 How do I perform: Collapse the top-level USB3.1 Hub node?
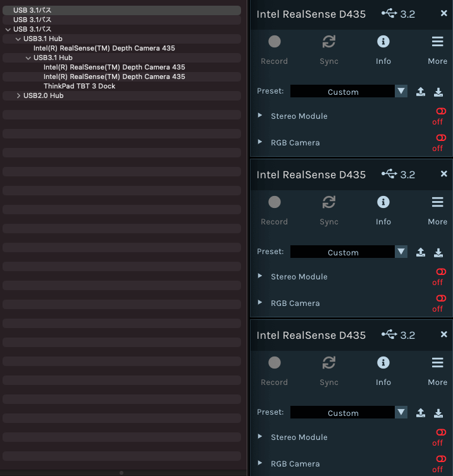18,39
